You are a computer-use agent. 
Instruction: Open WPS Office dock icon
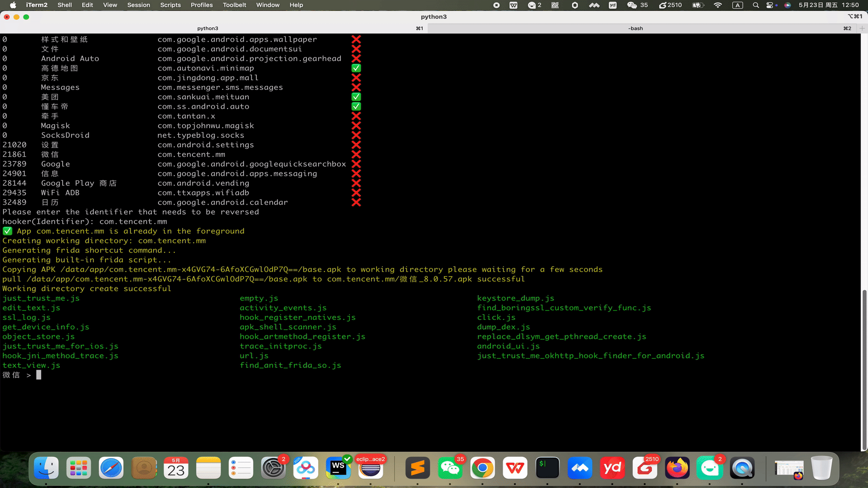click(515, 468)
